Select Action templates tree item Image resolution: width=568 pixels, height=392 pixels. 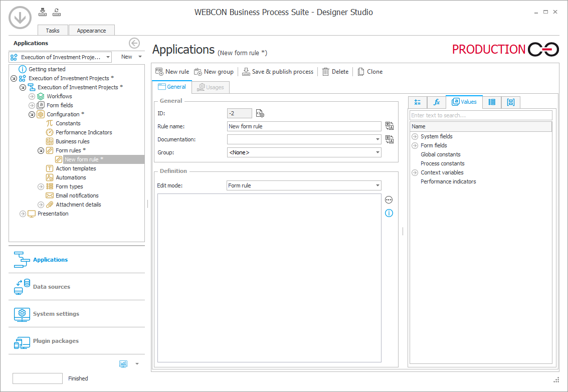click(76, 168)
